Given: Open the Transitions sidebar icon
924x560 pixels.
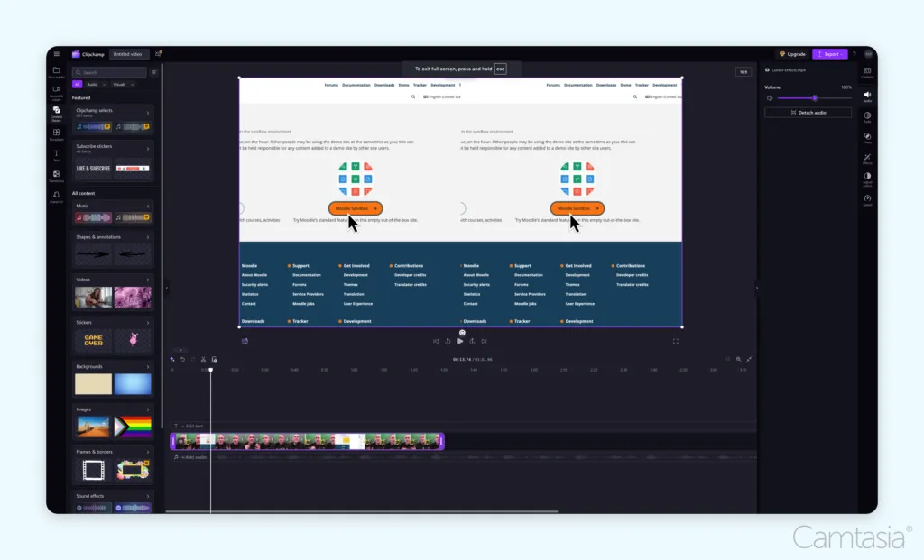Looking at the screenshot, I should point(57,176).
